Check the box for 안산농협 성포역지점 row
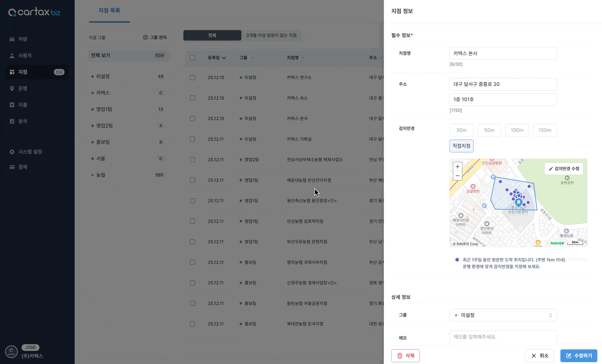The width and height of the screenshot is (602, 364). click(192, 221)
